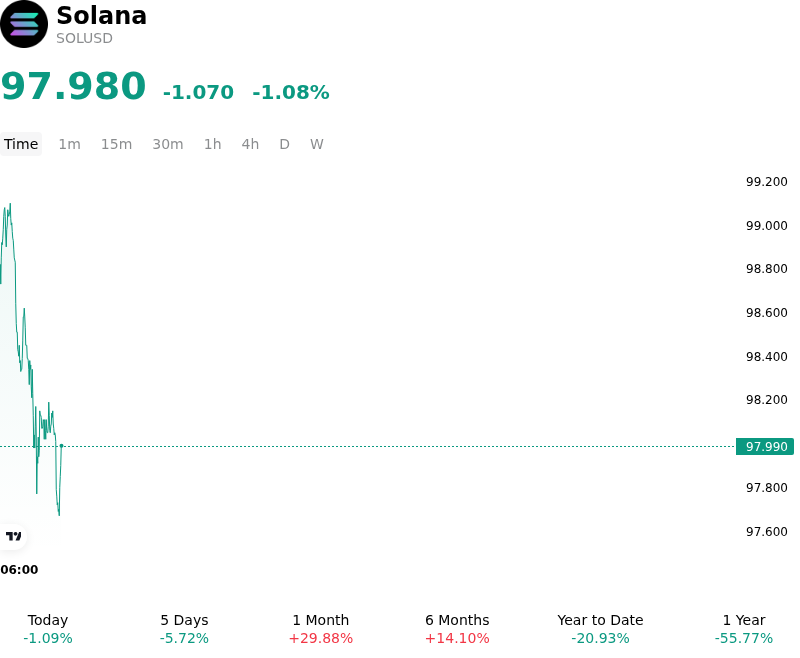Screen dimensions: 800x658
Task: Select the Time interval tab
Action: 21,144
